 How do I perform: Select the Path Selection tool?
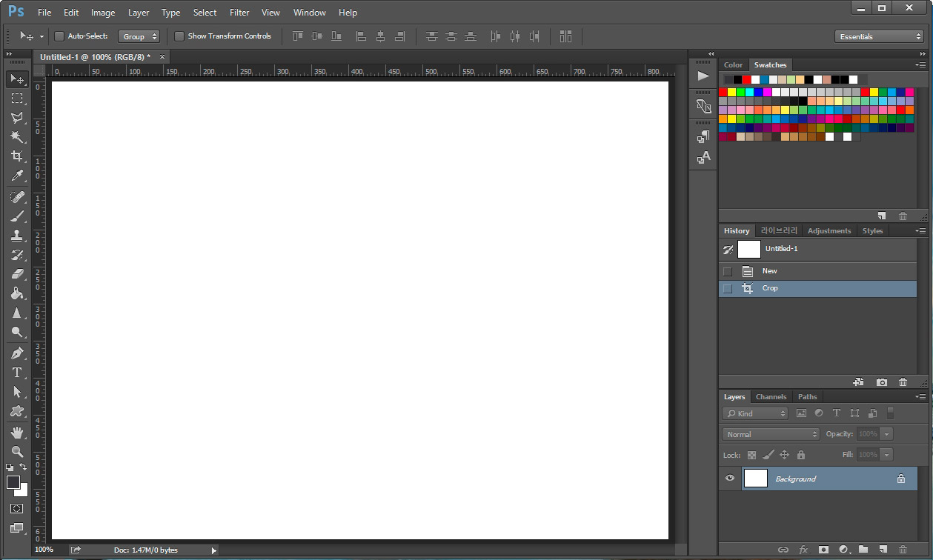coord(17,392)
